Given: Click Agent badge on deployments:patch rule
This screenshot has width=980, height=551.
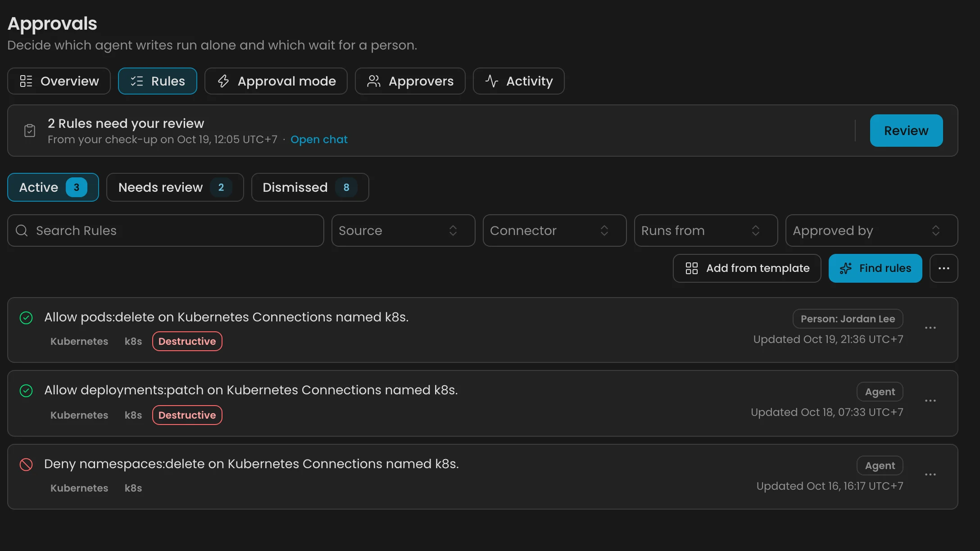Looking at the screenshot, I should click(x=880, y=392).
